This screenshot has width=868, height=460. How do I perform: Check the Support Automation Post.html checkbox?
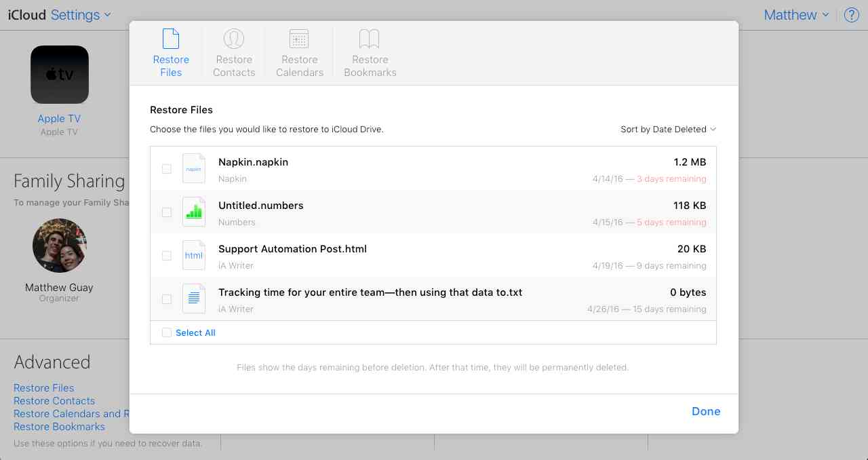click(166, 256)
